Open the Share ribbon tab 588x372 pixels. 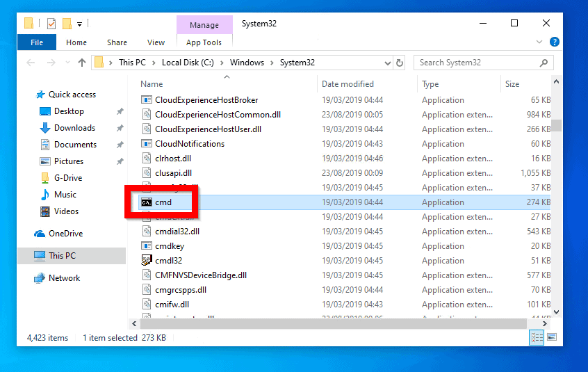[117, 42]
